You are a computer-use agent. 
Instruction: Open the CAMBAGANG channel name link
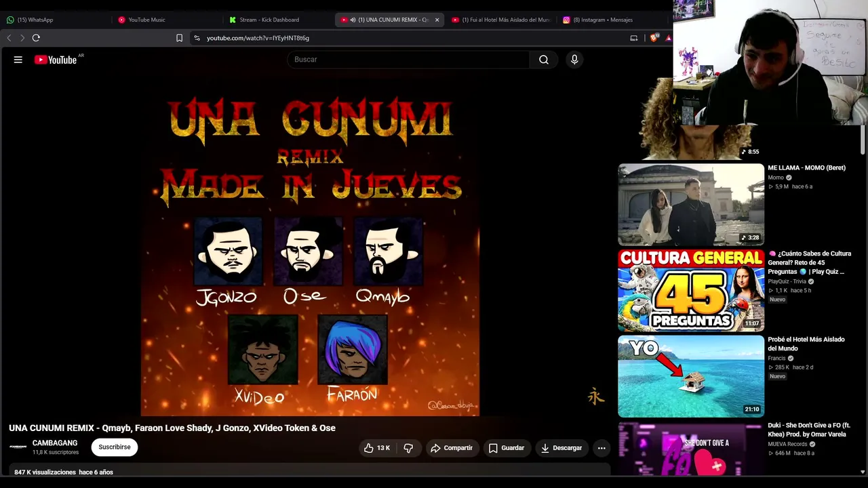point(55,443)
